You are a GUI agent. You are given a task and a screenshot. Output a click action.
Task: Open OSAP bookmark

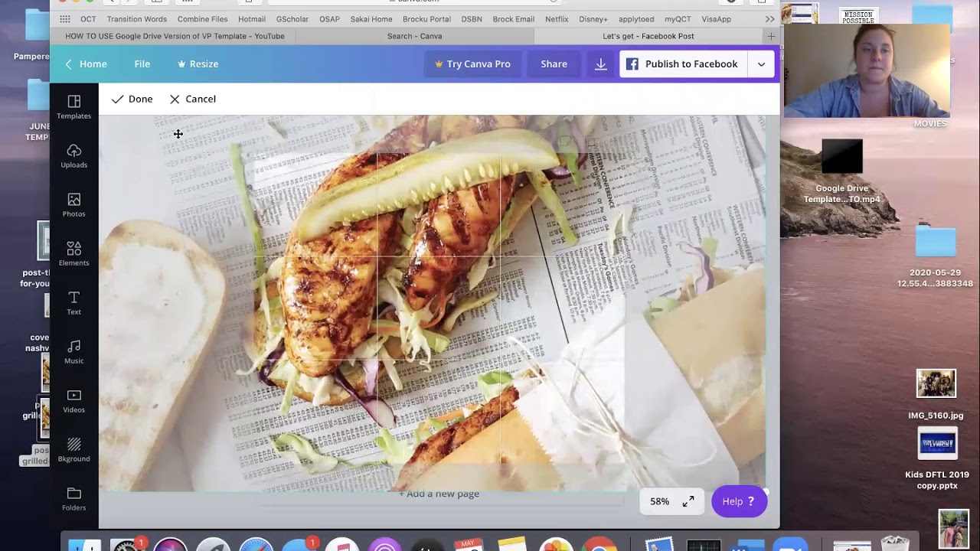click(329, 19)
